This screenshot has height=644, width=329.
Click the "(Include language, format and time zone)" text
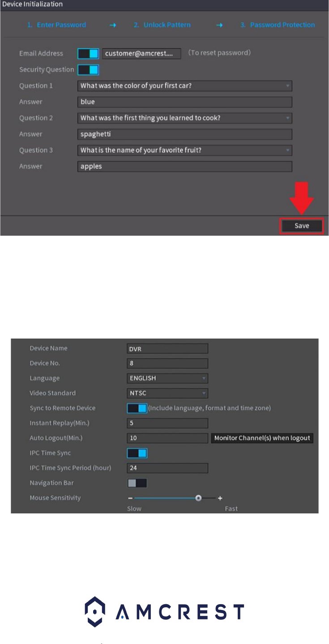209,408
